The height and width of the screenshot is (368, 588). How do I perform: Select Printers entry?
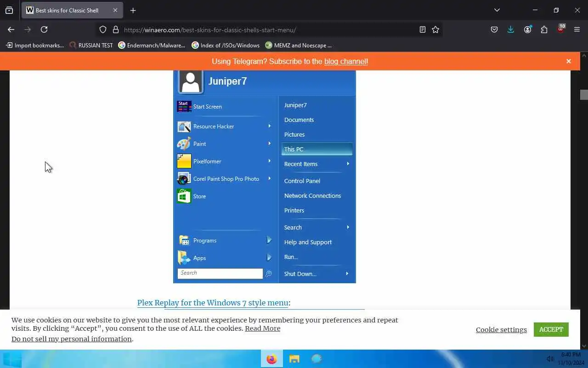(x=294, y=210)
